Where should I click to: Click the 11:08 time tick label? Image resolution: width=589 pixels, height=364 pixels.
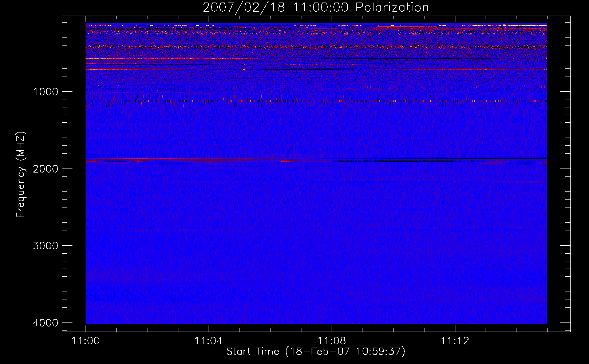[332, 341]
